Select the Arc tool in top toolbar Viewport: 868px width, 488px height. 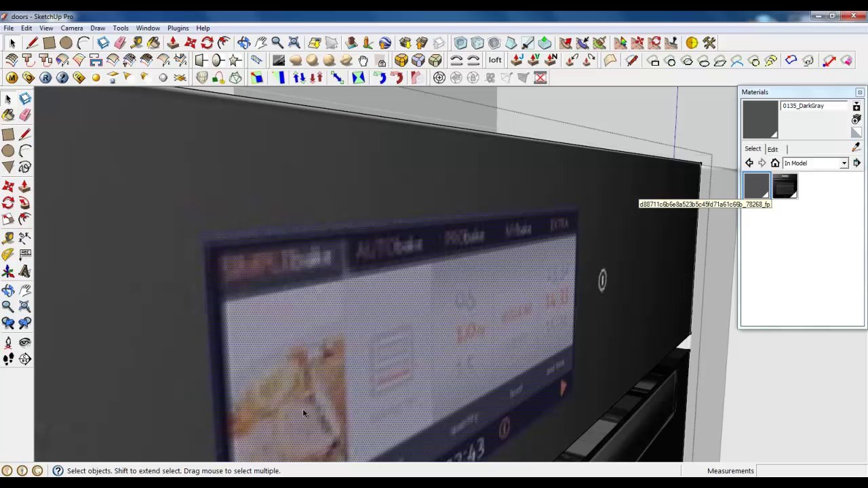[83, 43]
